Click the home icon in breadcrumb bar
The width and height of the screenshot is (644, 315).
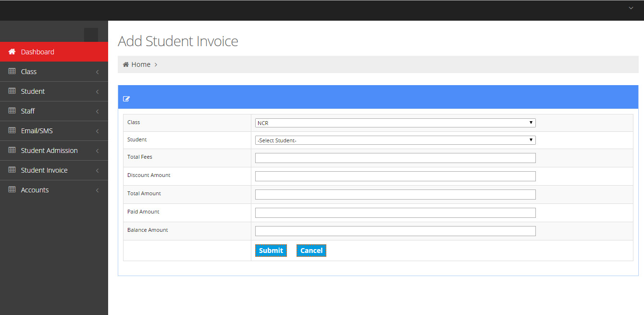[126, 64]
